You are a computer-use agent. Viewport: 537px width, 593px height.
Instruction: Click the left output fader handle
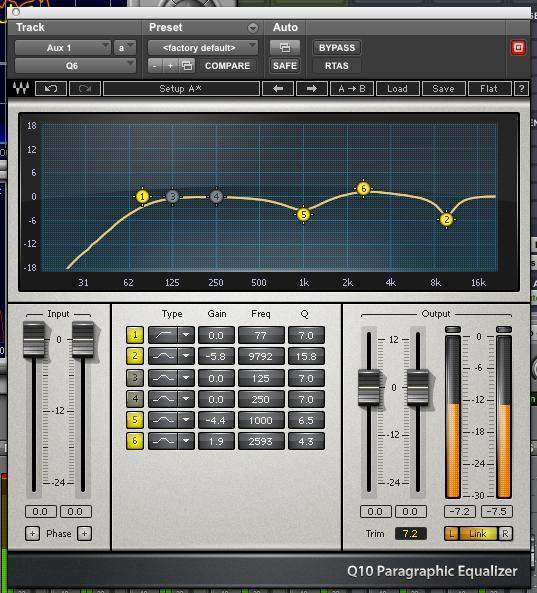(x=369, y=388)
